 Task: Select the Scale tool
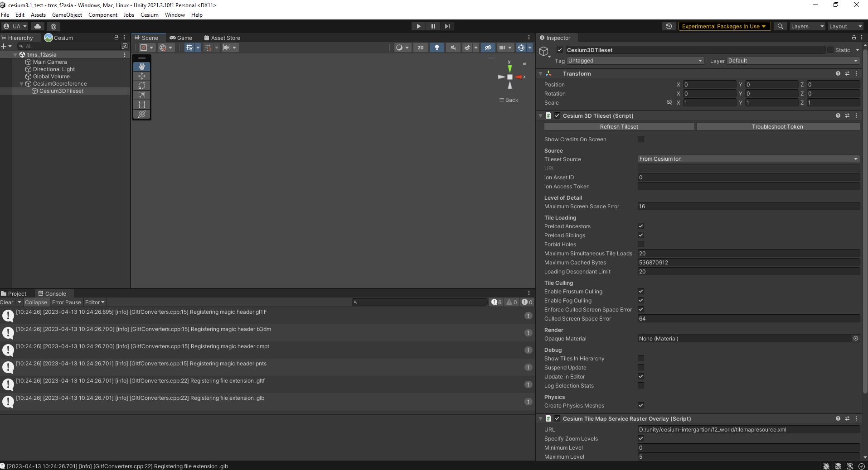(x=142, y=95)
